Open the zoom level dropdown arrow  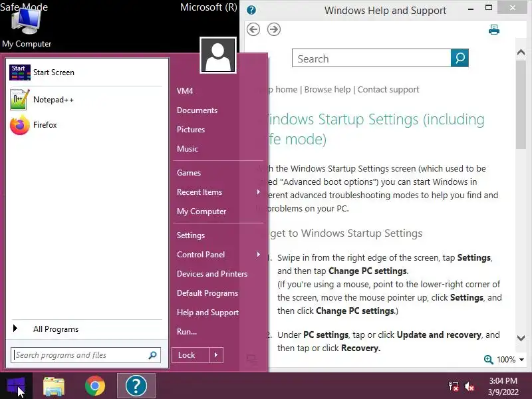pos(521,360)
